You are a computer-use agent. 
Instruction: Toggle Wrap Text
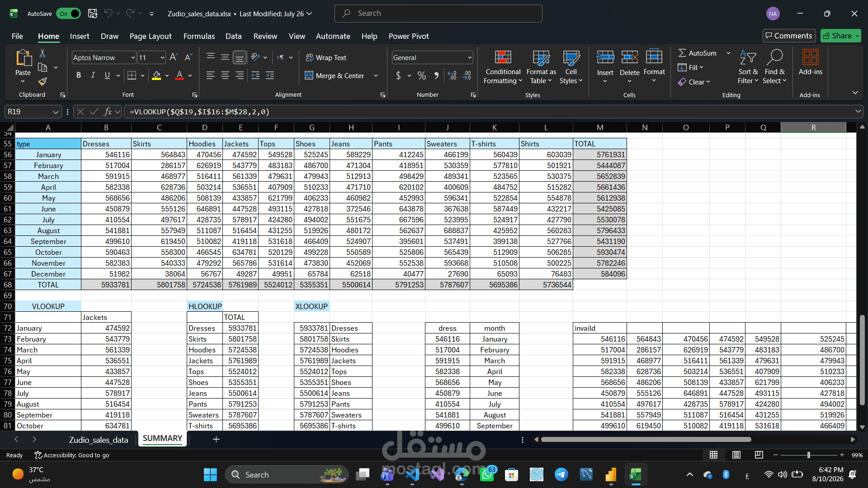(326, 57)
